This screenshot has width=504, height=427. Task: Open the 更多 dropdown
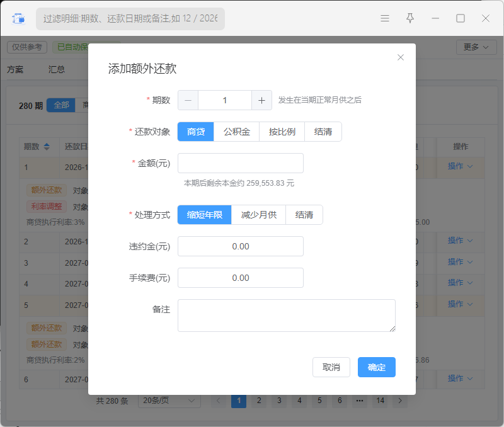476,47
